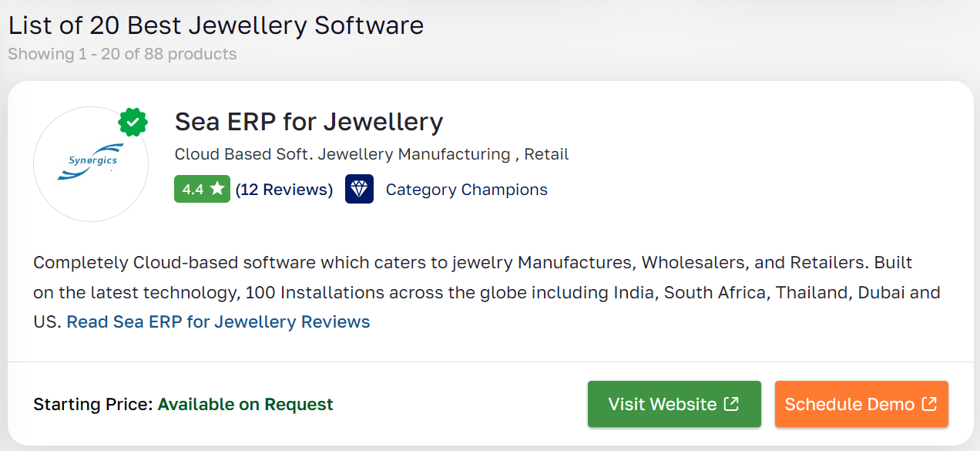Click the diamond Category Champions icon
980x451 pixels.
(359, 189)
